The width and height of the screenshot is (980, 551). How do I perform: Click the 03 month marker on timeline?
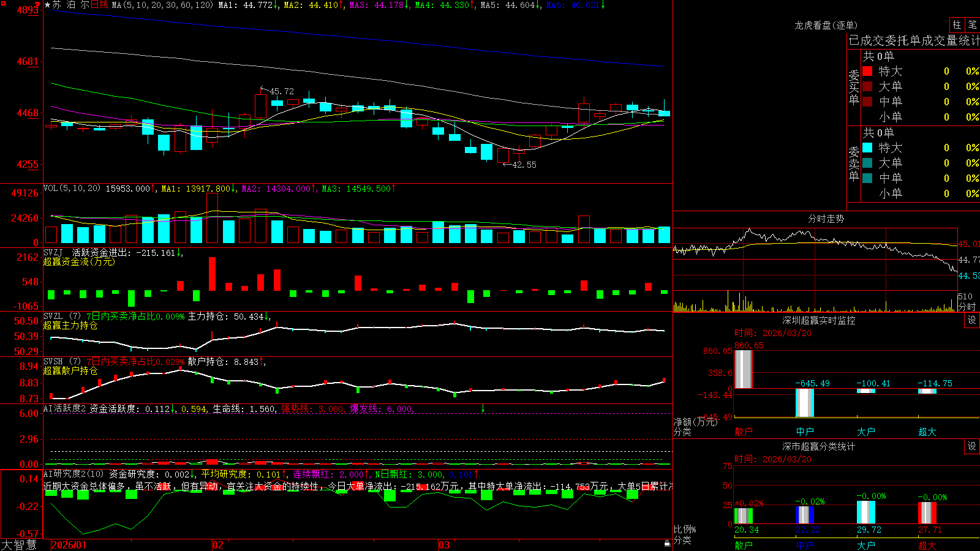pos(444,545)
